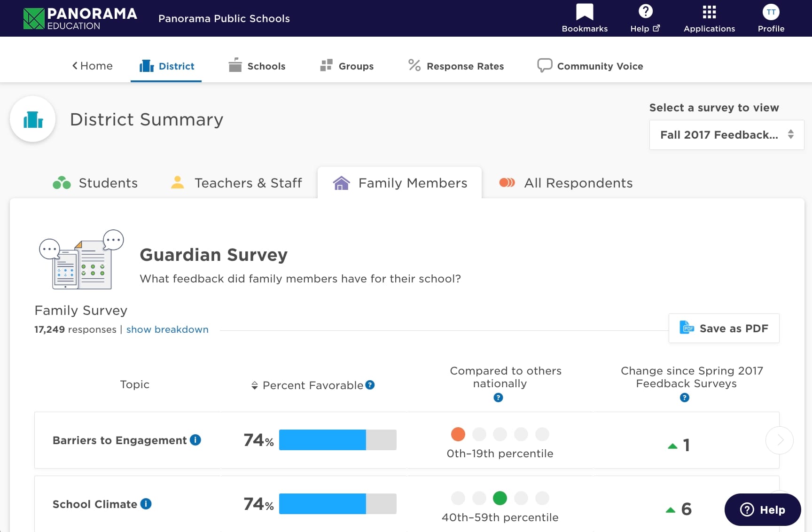
Task: Open the Applications grid menu
Action: (x=709, y=18)
